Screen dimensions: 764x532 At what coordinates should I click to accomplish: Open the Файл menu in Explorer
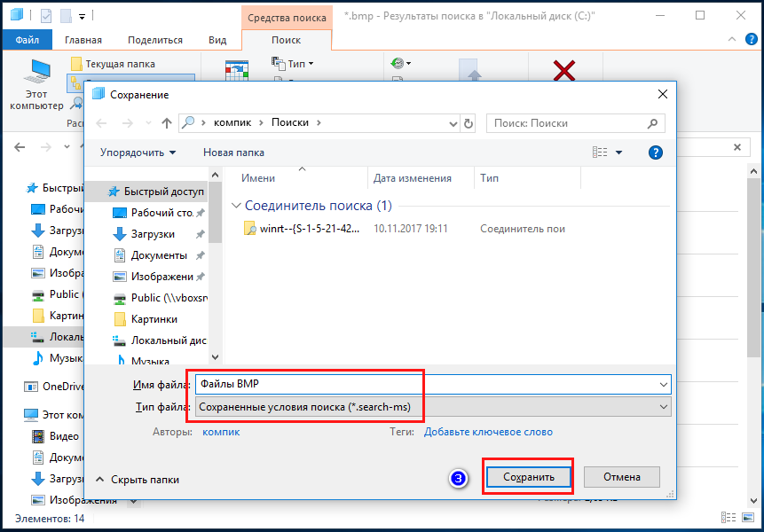pos(28,40)
